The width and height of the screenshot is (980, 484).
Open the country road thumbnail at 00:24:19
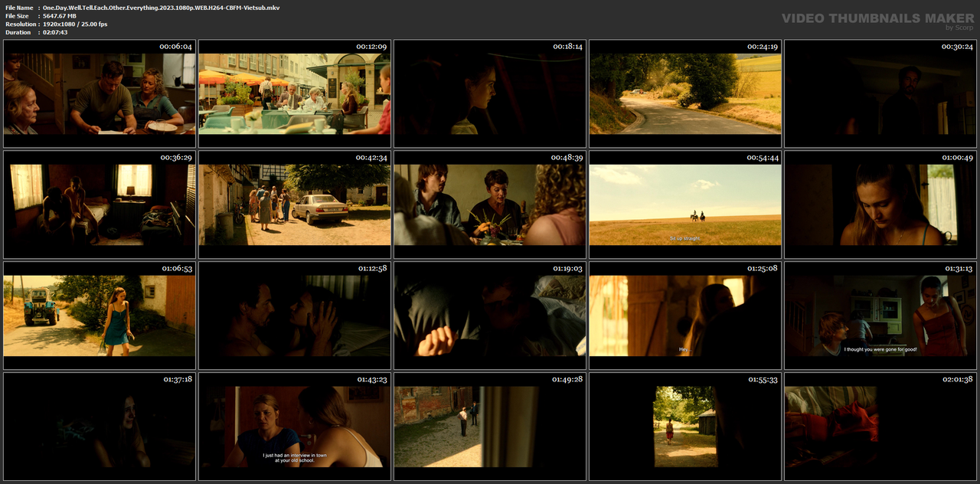pos(685,93)
